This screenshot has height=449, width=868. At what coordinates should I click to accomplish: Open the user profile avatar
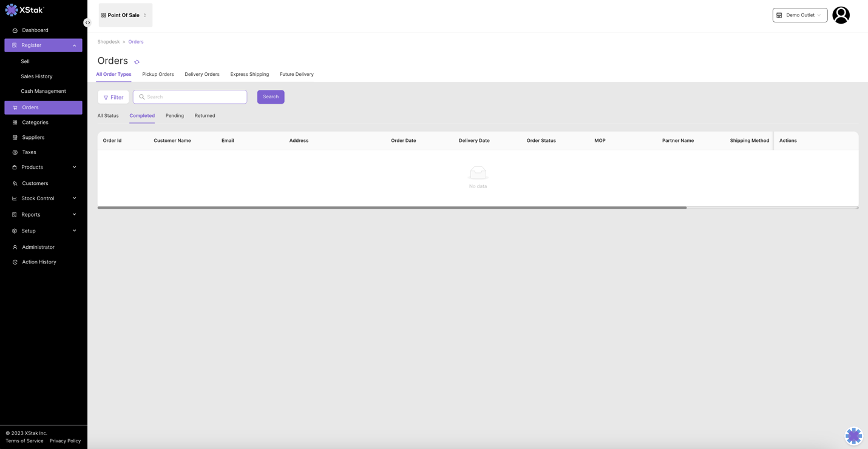(841, 15)
